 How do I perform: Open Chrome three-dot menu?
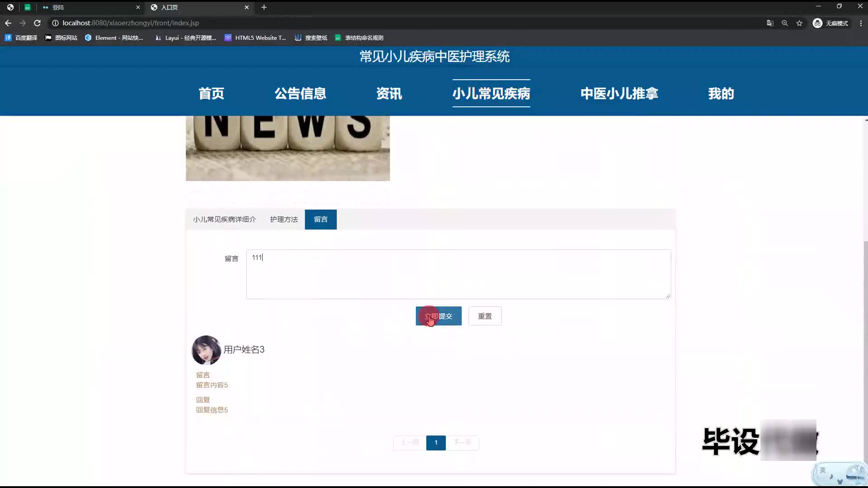coord(860,23)
